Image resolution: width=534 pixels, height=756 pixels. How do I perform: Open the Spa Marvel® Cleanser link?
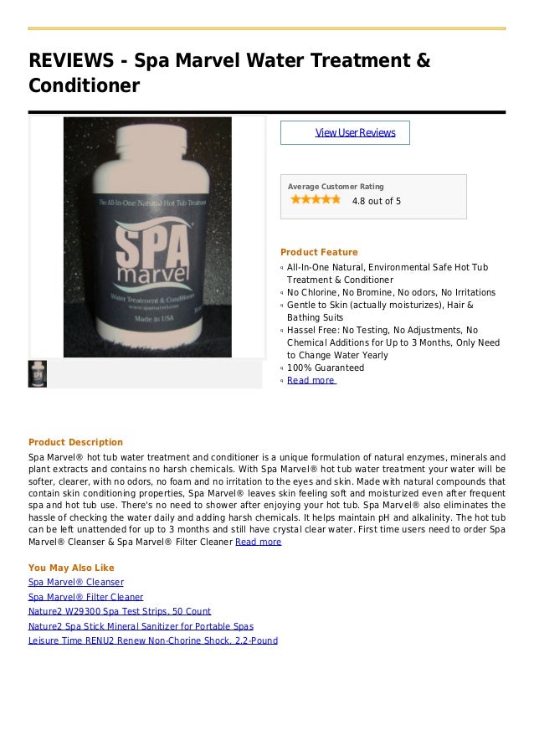click(x=76, y=583)
